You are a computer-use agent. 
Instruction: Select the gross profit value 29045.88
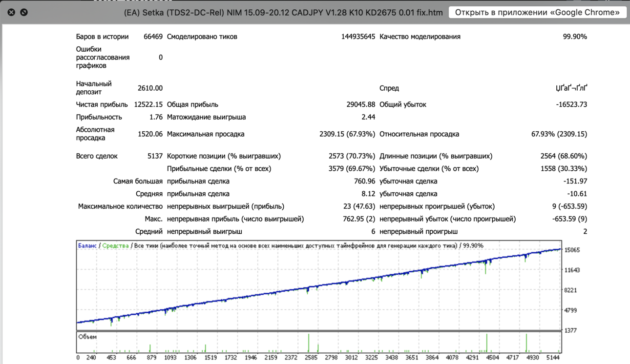pyautogui.click(x=361, y=104)
